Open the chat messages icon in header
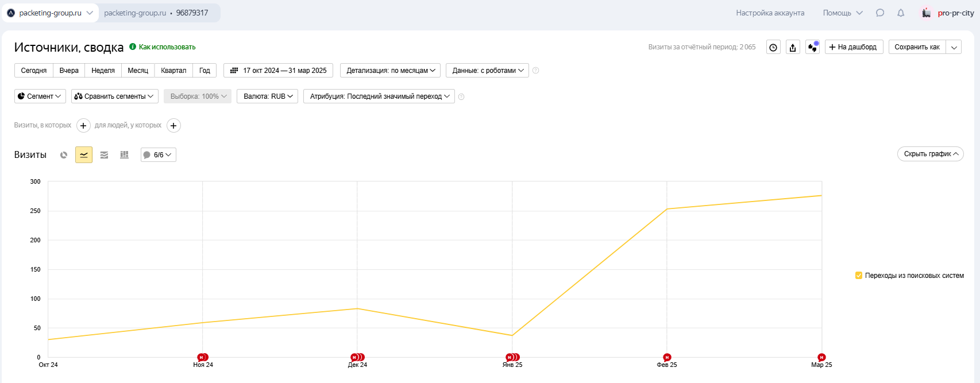 point(880,13)
